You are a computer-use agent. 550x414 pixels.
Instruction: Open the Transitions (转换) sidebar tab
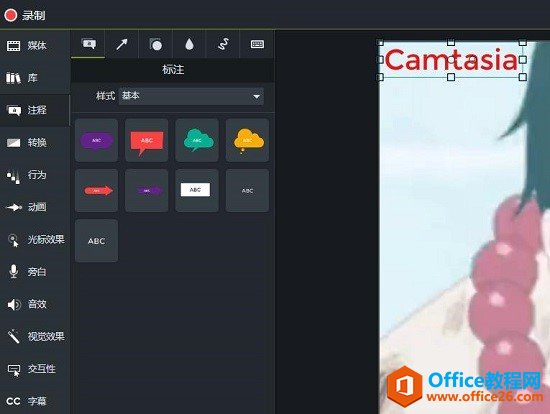(35, 142)
